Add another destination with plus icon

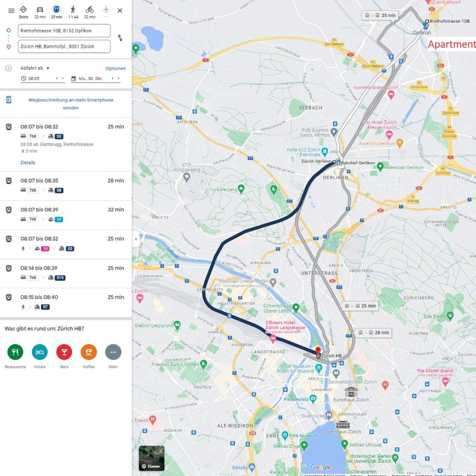coord(9,68)
